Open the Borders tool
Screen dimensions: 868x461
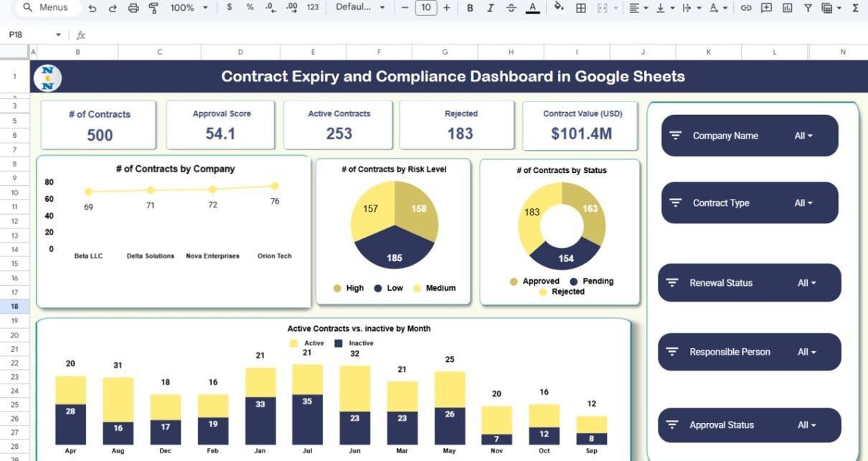point(581,8)
